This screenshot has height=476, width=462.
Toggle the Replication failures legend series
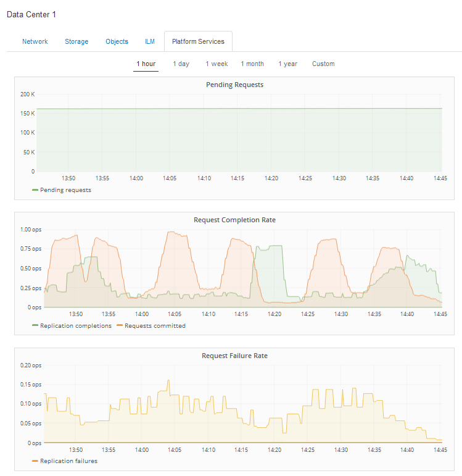[x=68, y=461]
